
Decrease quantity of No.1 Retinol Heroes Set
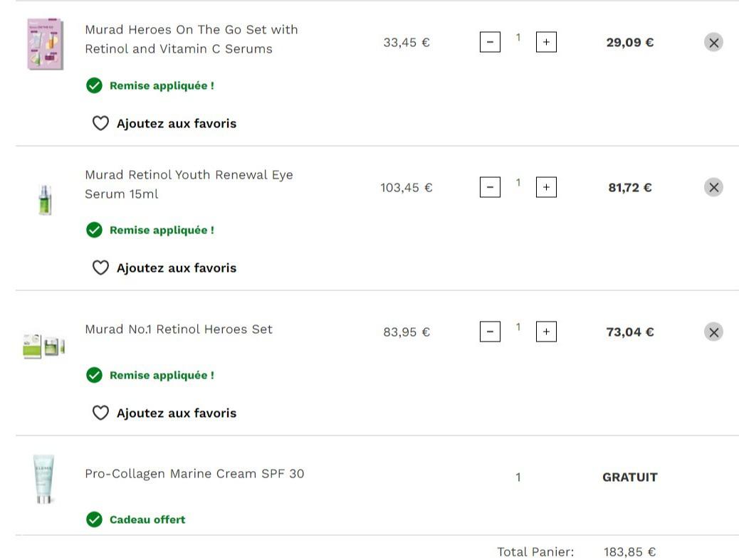click(490, 332)
